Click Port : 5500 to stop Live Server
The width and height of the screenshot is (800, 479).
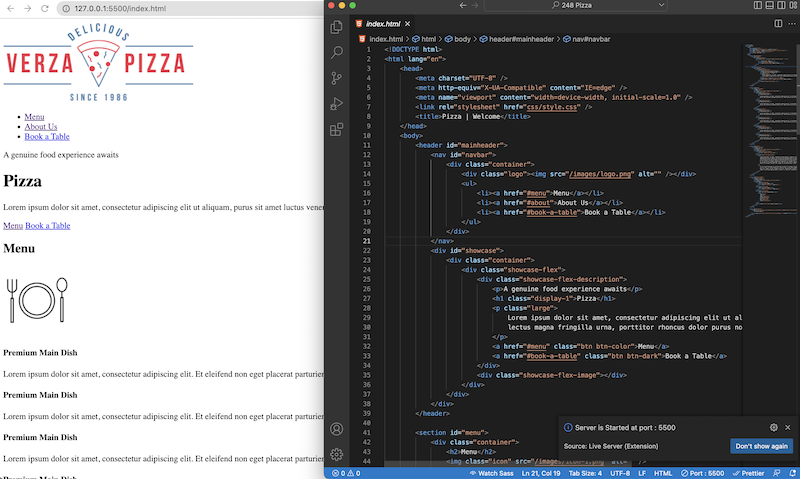point(703,473)
